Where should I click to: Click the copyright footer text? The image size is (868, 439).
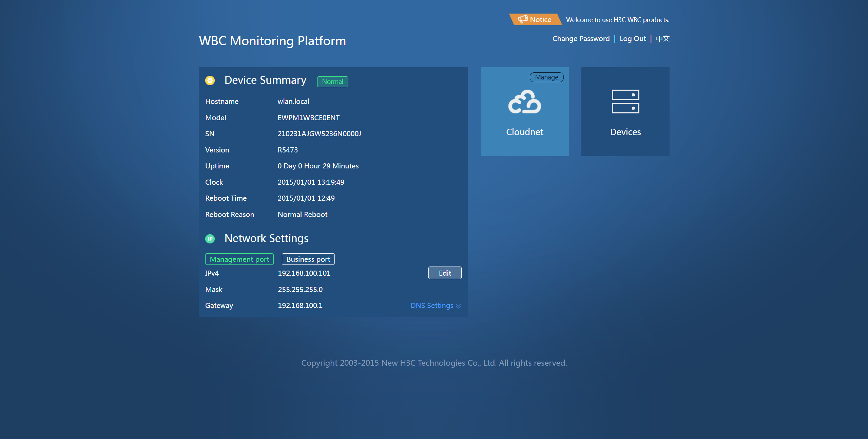click(434, 363)
